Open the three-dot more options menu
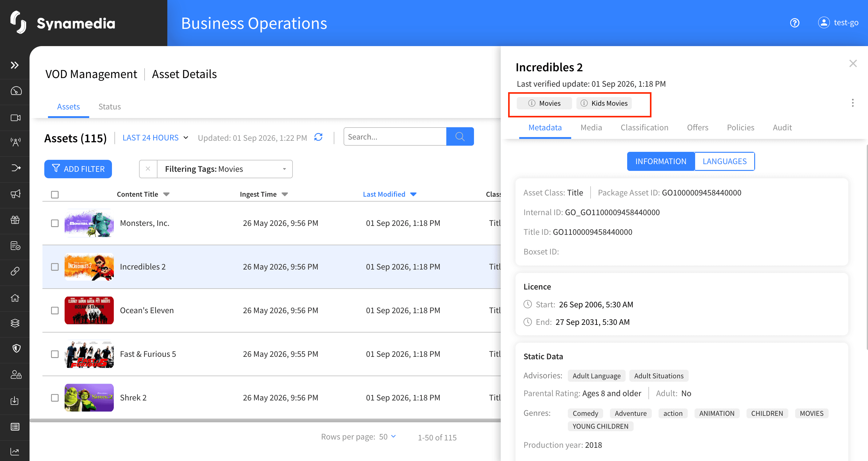 click(x=853, y=103)
